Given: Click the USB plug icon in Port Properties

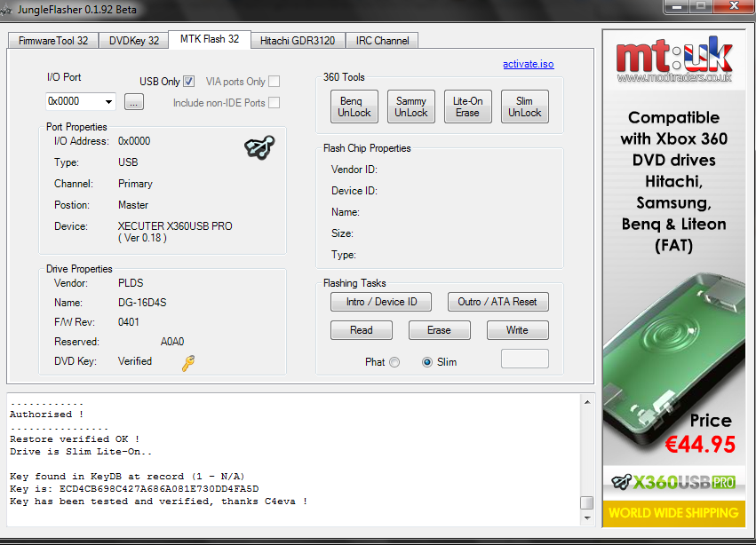Looking at the screenshot, I should coord(259,147).
